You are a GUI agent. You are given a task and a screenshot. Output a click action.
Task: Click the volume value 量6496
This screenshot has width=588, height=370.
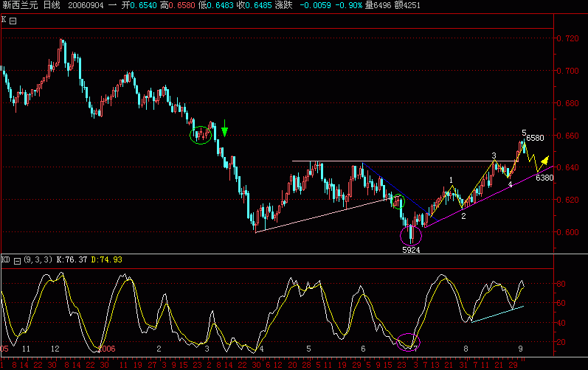(378, 6)
